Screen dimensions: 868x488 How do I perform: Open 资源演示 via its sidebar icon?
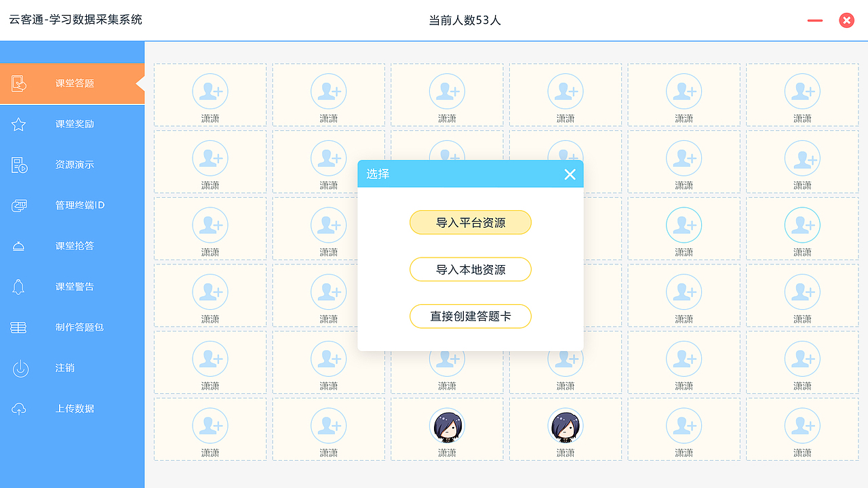tap(18, 165)
